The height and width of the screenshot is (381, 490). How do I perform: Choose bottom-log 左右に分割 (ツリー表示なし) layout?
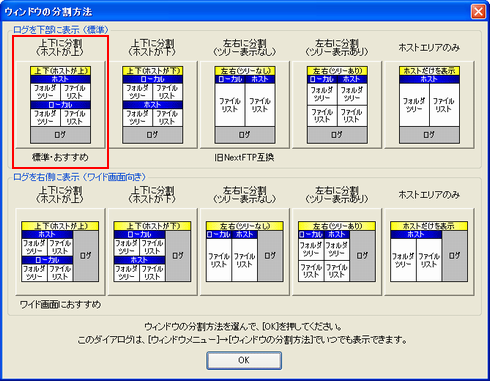coord(245,105)
